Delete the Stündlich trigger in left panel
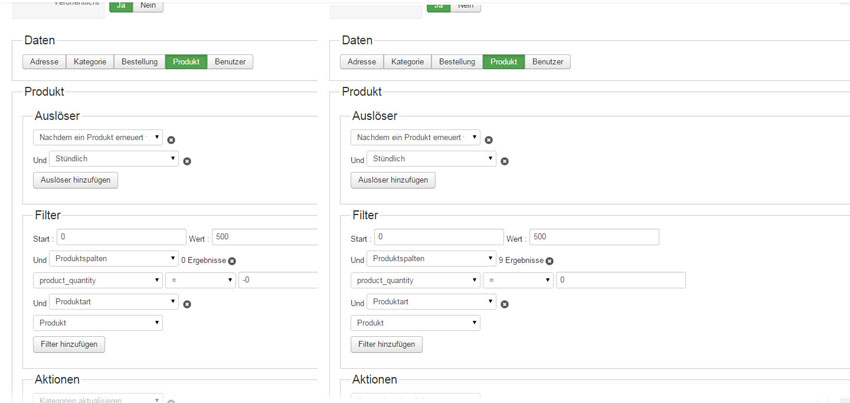The width and height of the screenshot is (850, 403). [187, 161]
